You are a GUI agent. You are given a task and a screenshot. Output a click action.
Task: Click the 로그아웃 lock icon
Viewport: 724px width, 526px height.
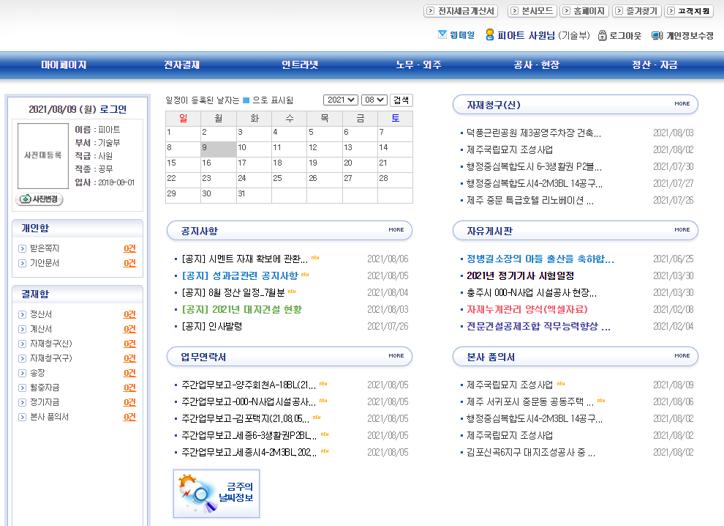click(602, 35)
